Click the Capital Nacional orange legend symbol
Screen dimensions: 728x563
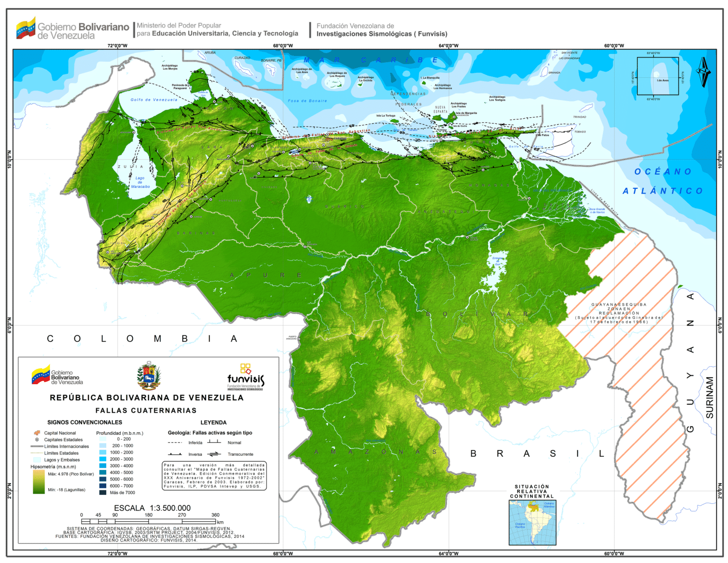coord(36,433)
